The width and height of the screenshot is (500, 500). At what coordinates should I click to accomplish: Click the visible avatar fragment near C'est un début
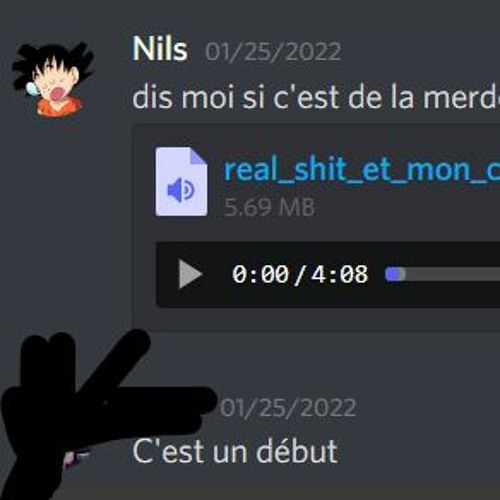[x=77, y=457]
